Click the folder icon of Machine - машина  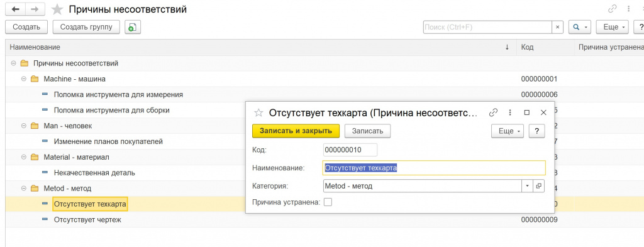click(35, 79)
